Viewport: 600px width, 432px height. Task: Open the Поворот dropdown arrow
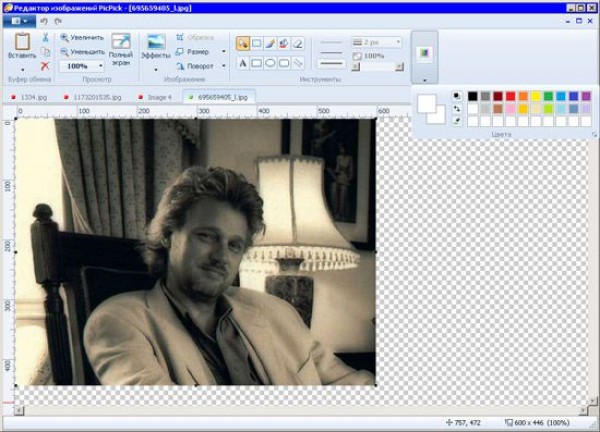tap(224, 66)
